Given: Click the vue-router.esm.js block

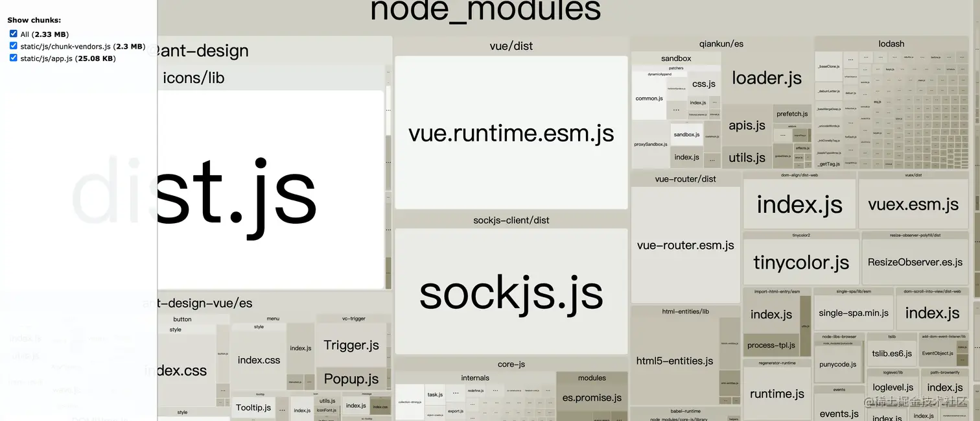Looking at the screenshot, I should 686,245.
